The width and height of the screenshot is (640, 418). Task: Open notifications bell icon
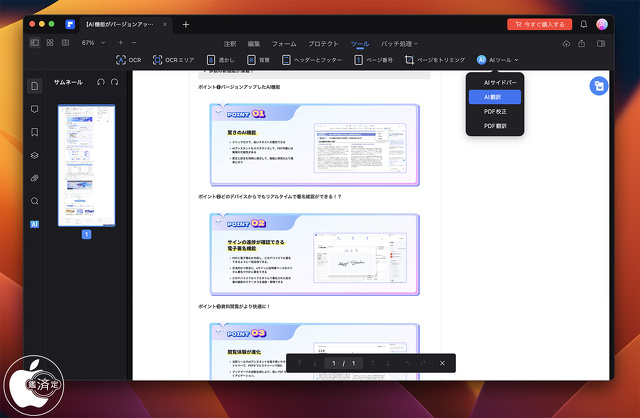pyautogui.click(x=584, y=24)
